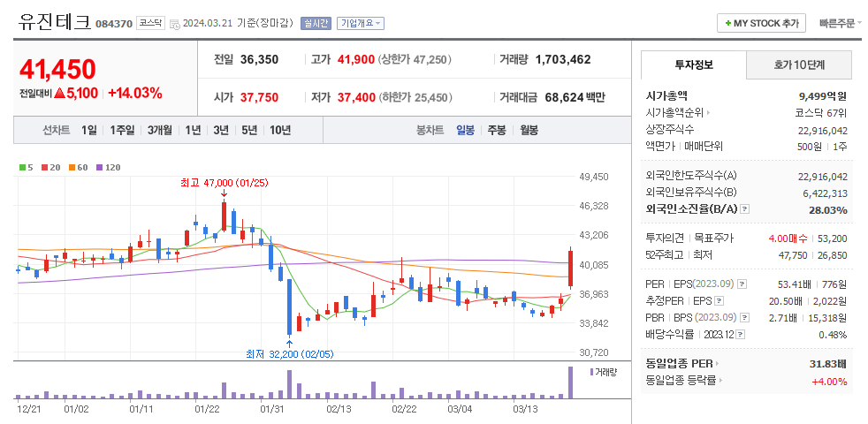This screenshot has height=424, width=868.
Task: Switch to the 호가10단계 tab
Action: [x=799, y=64]
